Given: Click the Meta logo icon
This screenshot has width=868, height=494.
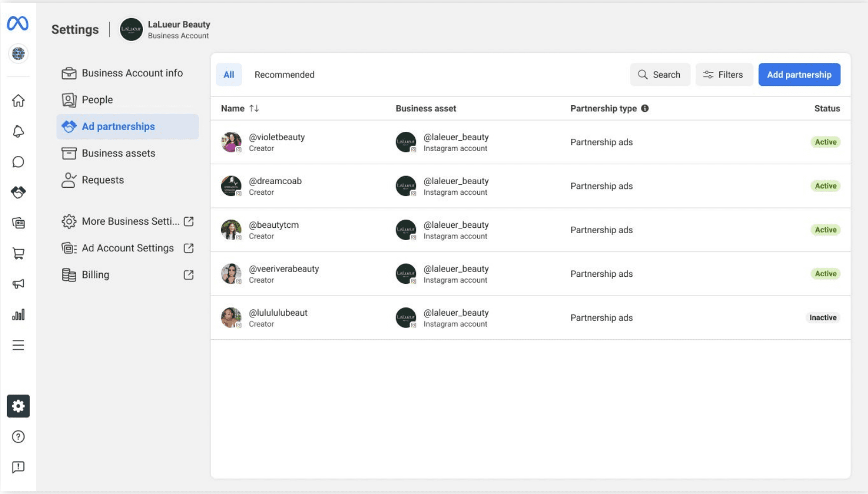Looking at the screenshot, I should tap(18, 23).
